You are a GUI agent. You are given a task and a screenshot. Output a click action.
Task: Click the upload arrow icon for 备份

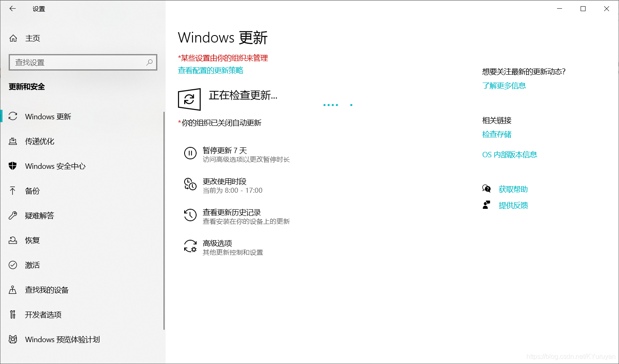pos(13,191)
